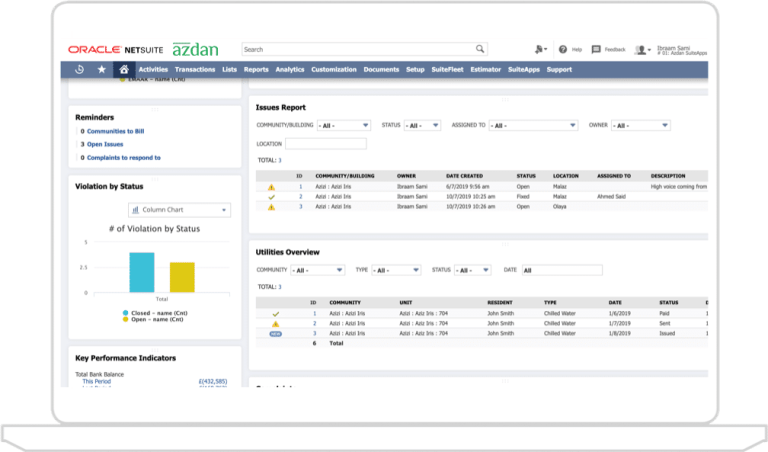Click the blue Closed bar in chart
This screenshot has width=768, height=452.
(x=142, y=272)
